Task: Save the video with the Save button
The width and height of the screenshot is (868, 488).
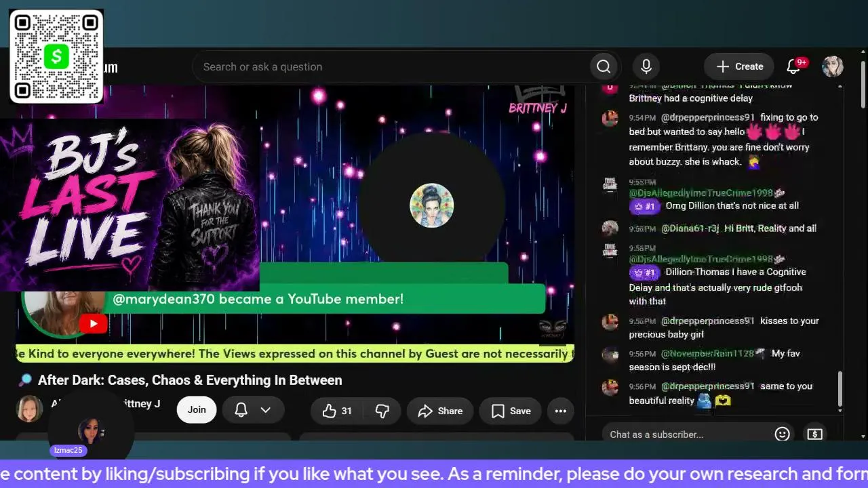Action: [x=511, y=411]
